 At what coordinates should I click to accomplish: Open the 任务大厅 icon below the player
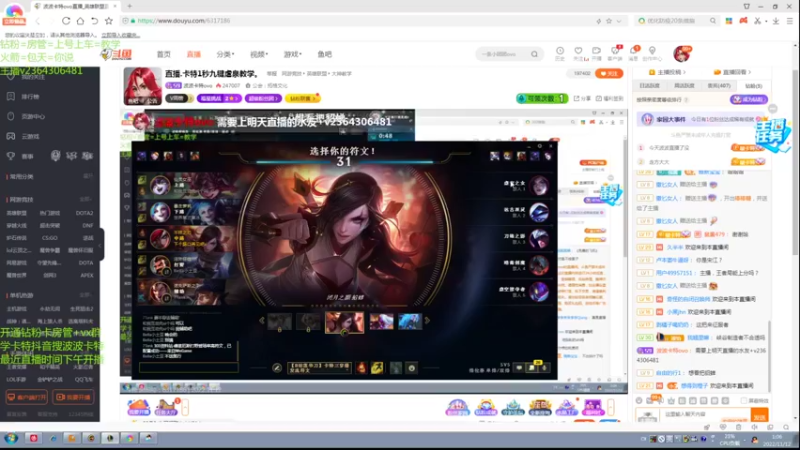[166, 408]
